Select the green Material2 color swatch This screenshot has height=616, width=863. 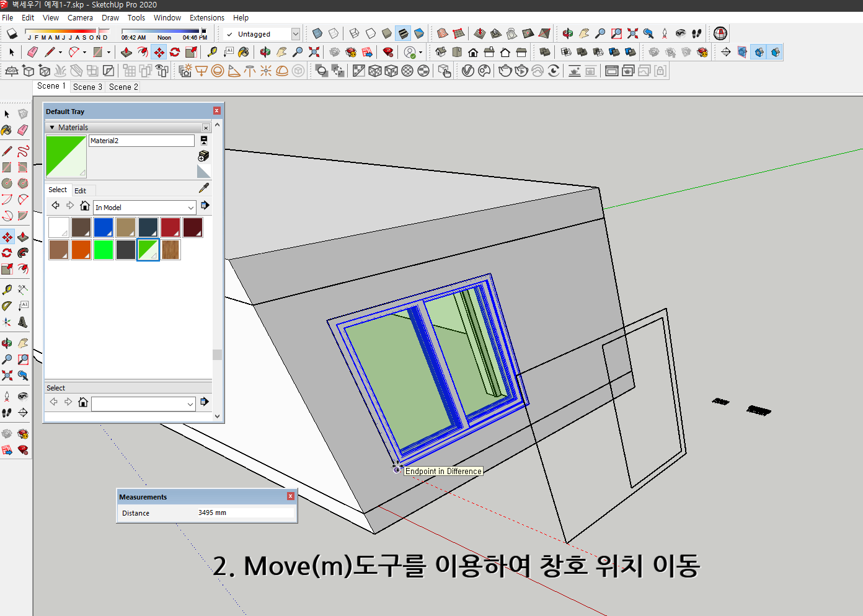[x=148, y=250]
